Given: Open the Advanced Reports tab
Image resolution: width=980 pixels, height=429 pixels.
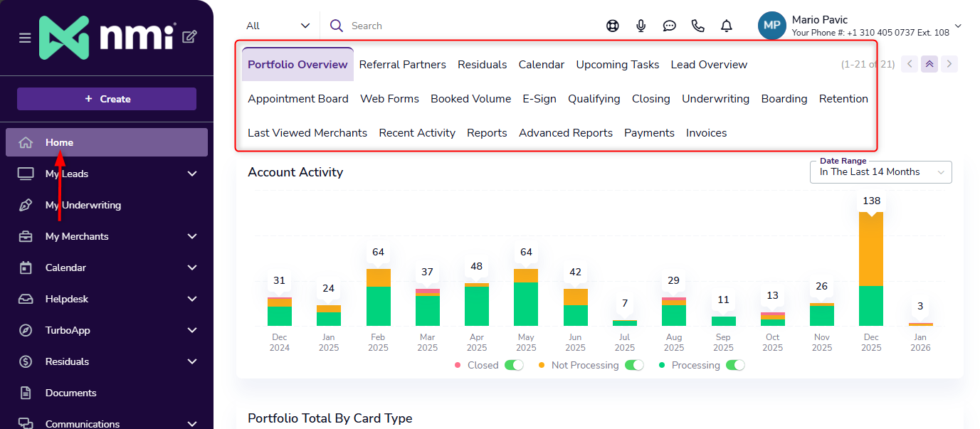Looking at the screenshot, I should (565, 133).
